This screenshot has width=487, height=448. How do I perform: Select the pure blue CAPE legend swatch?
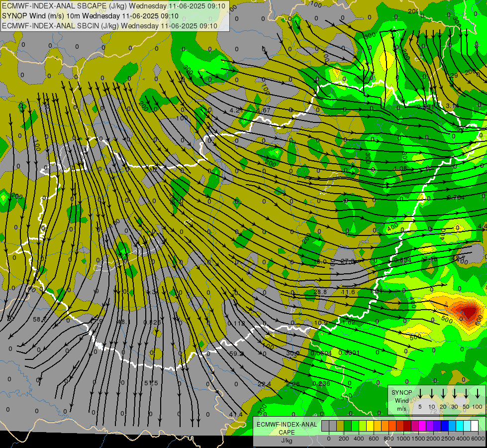(x=444, y=426)
